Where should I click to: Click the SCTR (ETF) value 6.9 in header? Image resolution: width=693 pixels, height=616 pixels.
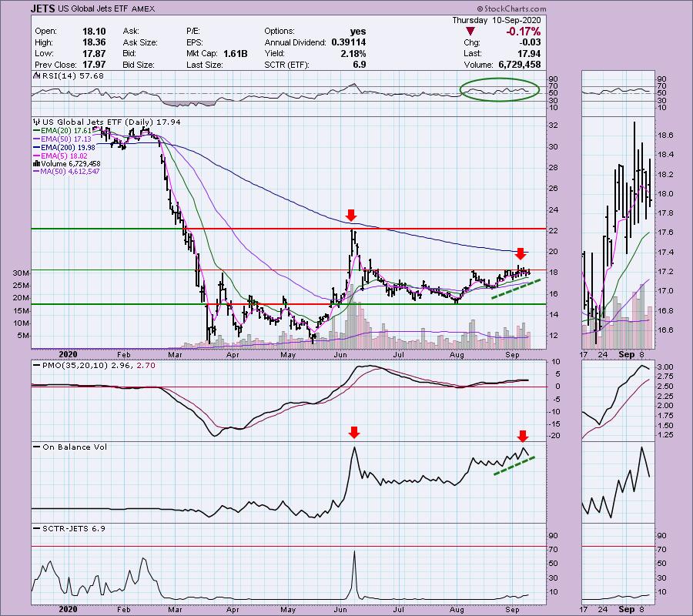(360, 65)
